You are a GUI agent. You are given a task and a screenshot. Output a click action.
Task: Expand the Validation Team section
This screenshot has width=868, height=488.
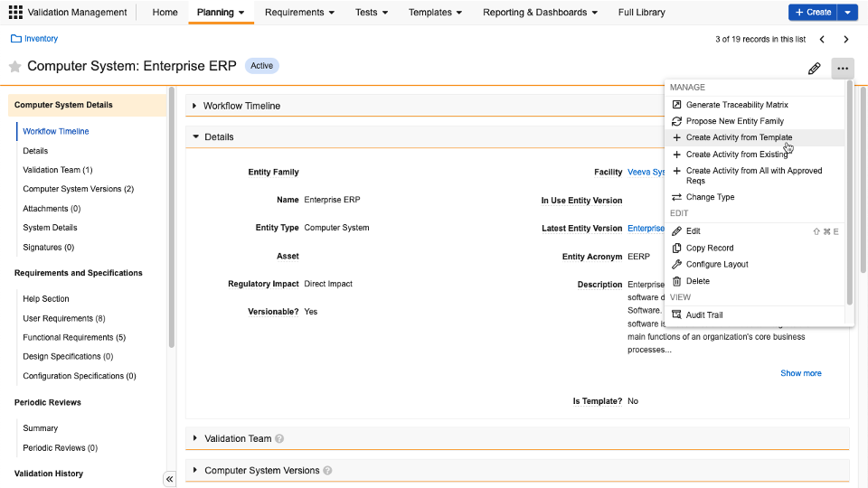tap(195, 438)
